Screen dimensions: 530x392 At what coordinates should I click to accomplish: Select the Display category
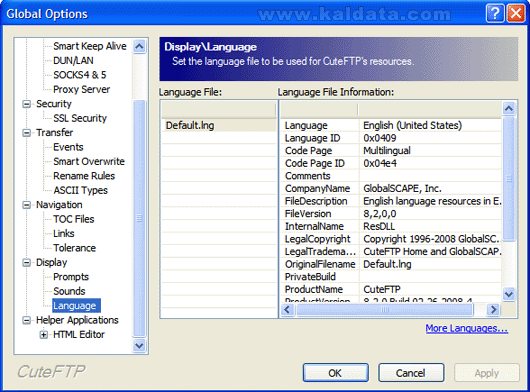51,263
